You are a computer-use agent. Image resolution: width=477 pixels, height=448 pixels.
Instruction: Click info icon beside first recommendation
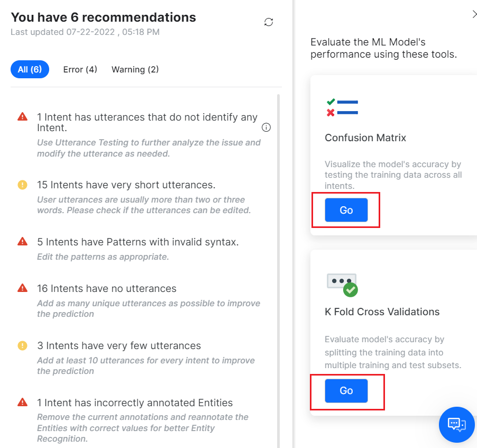click(267, 127)
